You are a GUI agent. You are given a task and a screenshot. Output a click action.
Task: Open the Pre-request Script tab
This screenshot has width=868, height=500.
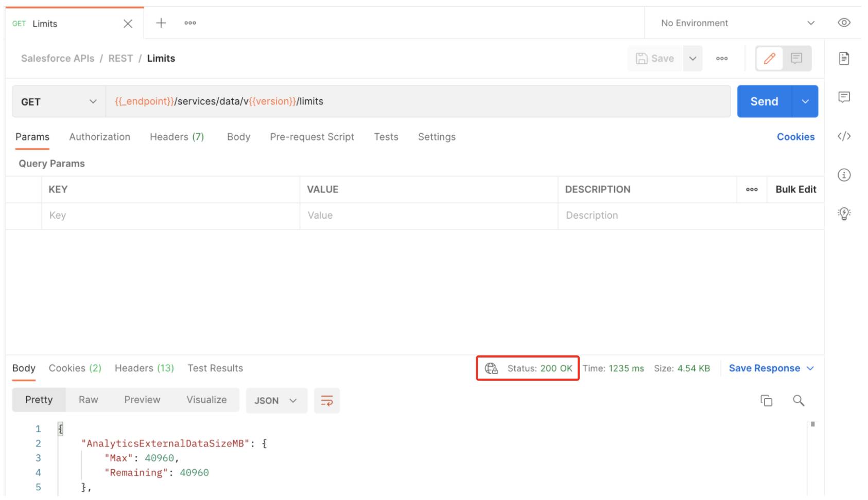(312, 137)
